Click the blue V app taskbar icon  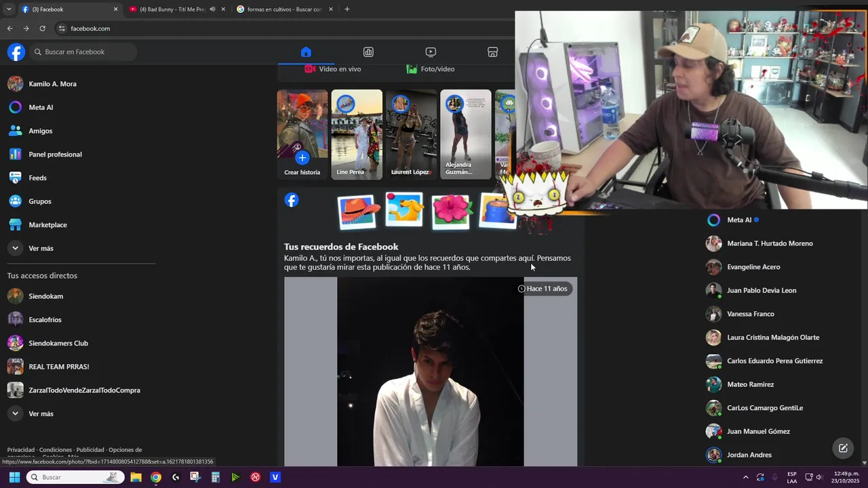[x=275, y=477]
